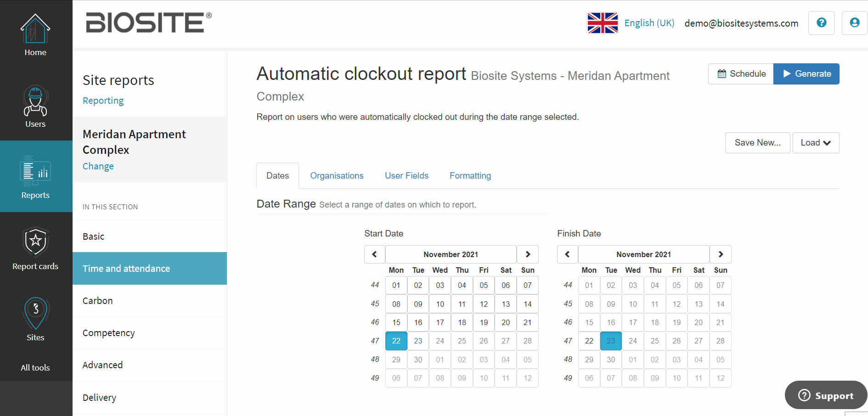Viewport: 868px width, 416px height.
Task: Pick 16 in the Start Date calendar
Action: coord(418,322)
